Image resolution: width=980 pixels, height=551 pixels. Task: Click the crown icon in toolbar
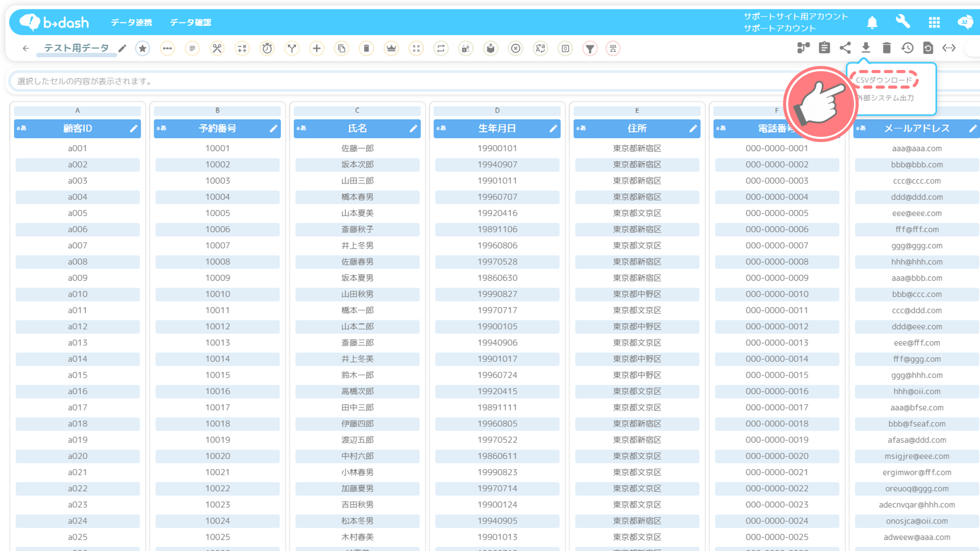click(391, 48)
